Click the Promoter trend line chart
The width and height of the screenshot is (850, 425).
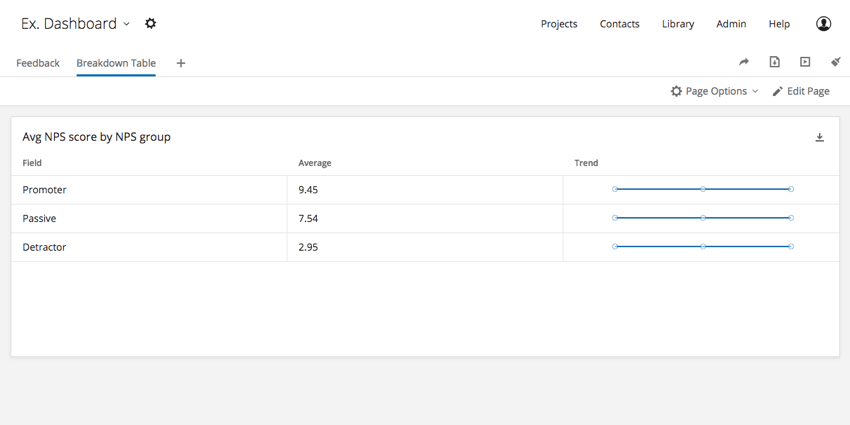(x=703, y=189)
